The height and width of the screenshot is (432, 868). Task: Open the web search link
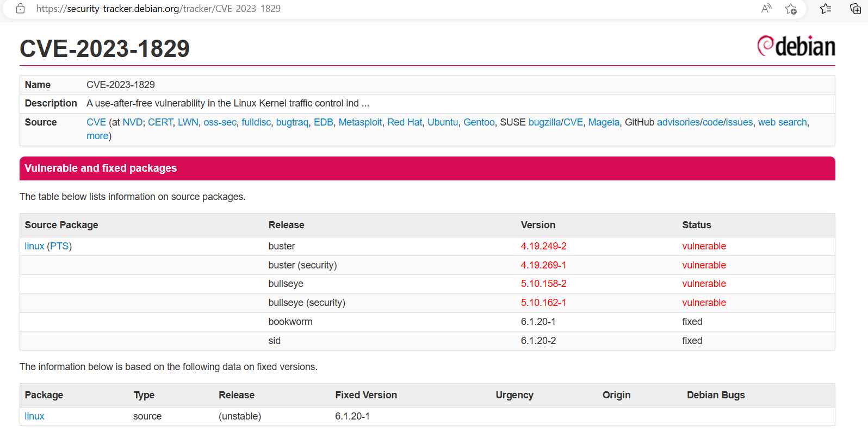(783, 122)
